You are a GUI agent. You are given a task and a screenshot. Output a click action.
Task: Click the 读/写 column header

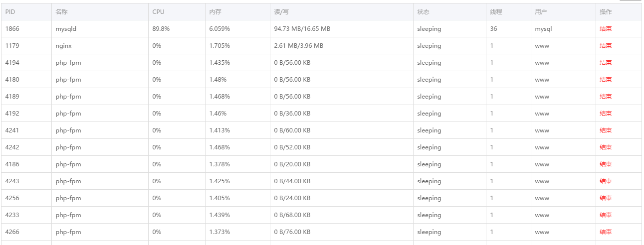click(281, 12)
